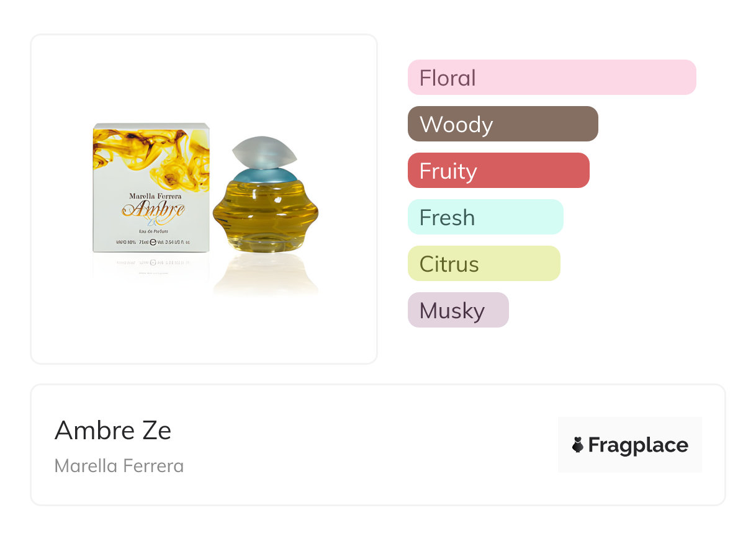Viewport: 756px width, 536px height.
Task: Select the red Fruity accord bar
Action: (x=498, y=171)
